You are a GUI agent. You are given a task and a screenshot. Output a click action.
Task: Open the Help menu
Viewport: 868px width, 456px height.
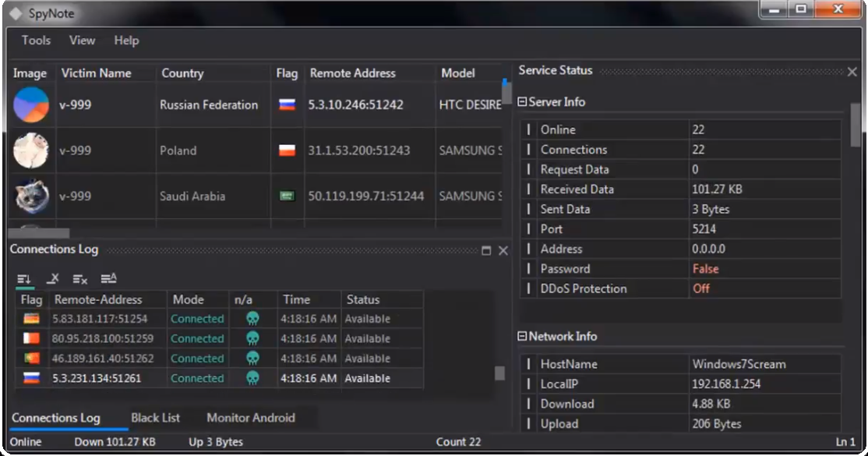(126, 41)
